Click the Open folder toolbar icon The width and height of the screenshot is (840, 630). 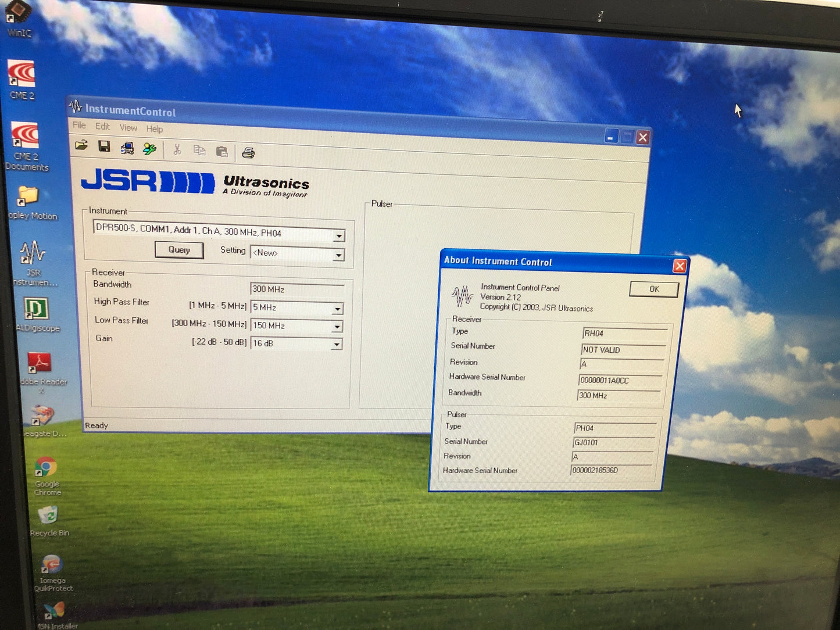pyautogui.click(x=81, y=145)
